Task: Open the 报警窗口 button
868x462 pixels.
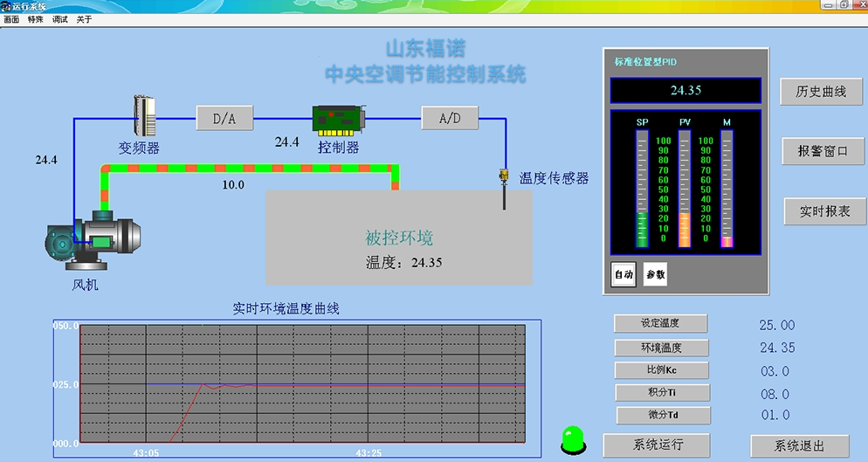Action: click(x=823, y=151)
